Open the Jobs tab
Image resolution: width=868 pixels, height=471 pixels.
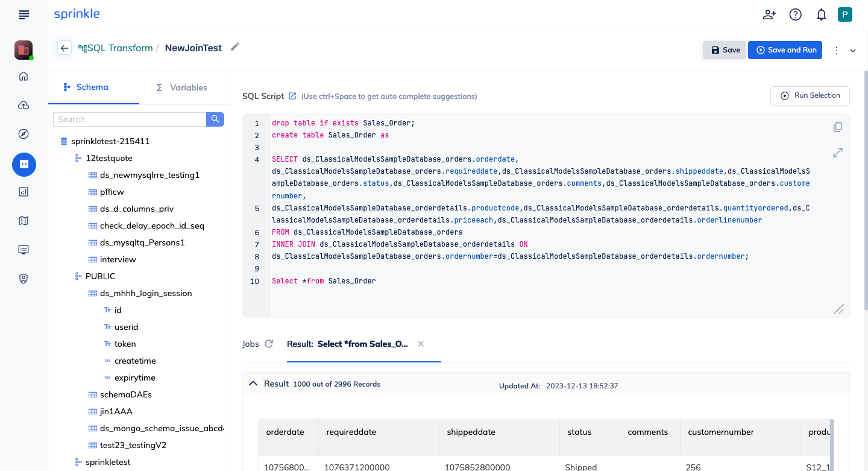(251, 344)
